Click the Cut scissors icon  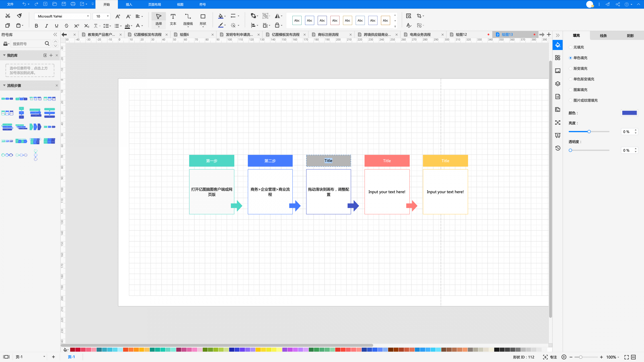click(x=8, y=16)
